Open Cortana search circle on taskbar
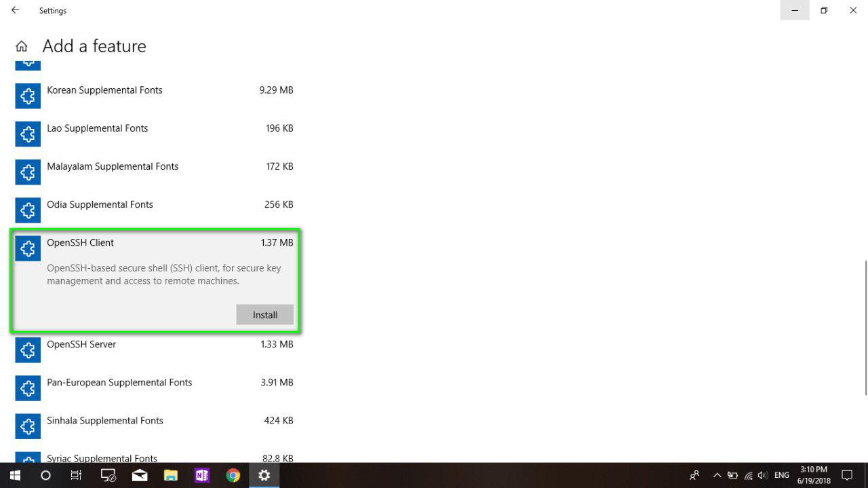This screenshot has height=488, width=868. click(x=45, y=475)
